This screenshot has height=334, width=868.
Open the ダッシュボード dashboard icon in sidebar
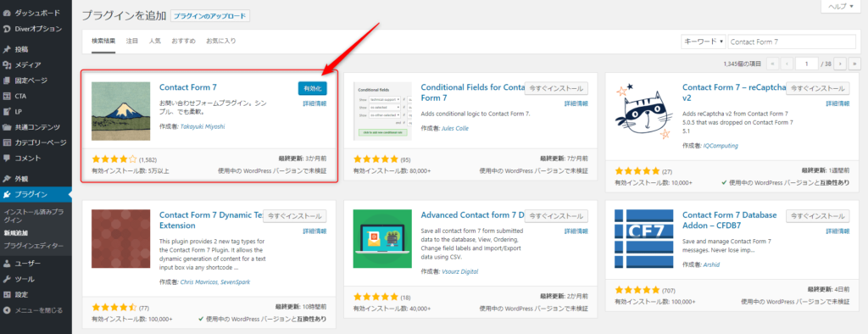coord(7,13)
